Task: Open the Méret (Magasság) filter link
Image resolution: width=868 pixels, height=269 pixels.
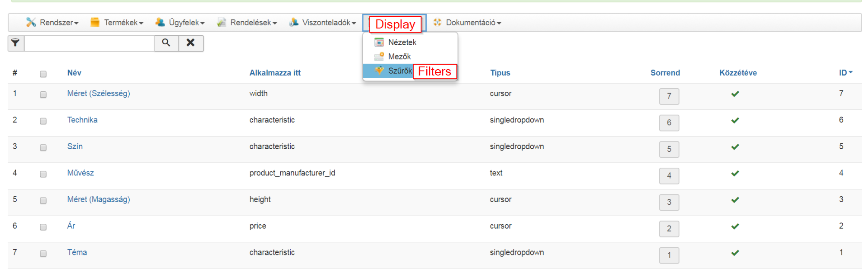Action: coord(99,199)
